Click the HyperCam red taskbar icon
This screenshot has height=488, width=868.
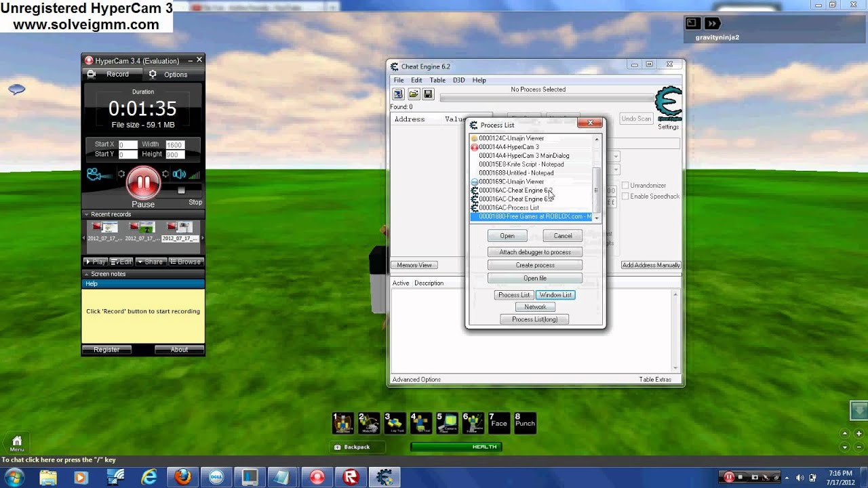316,477
